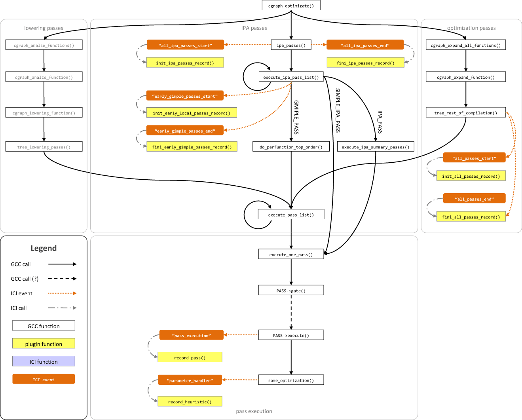522x420 pixels.
Task: Select the record_pass() plugin function
Action: 190,357
